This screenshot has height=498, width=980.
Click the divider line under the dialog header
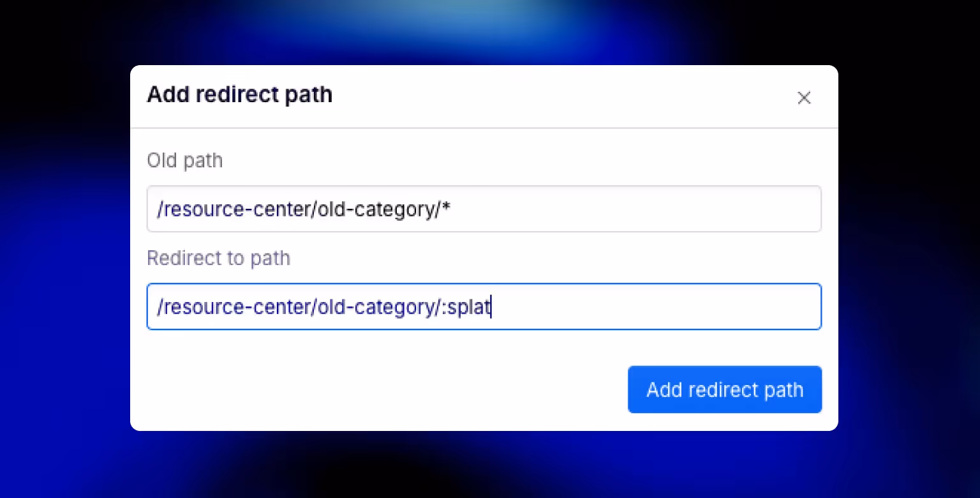coord(484,127)
